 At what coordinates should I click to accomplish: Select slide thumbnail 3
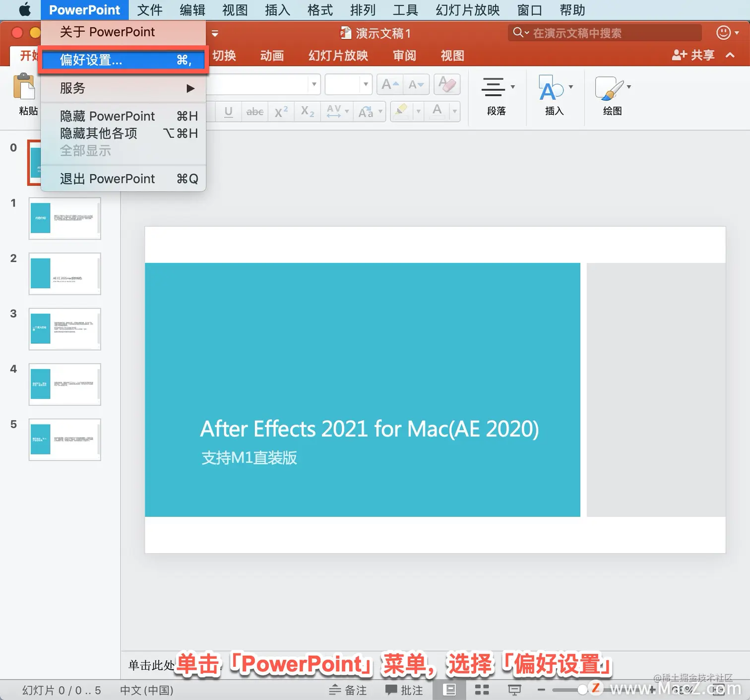click(x=64, y=329)
